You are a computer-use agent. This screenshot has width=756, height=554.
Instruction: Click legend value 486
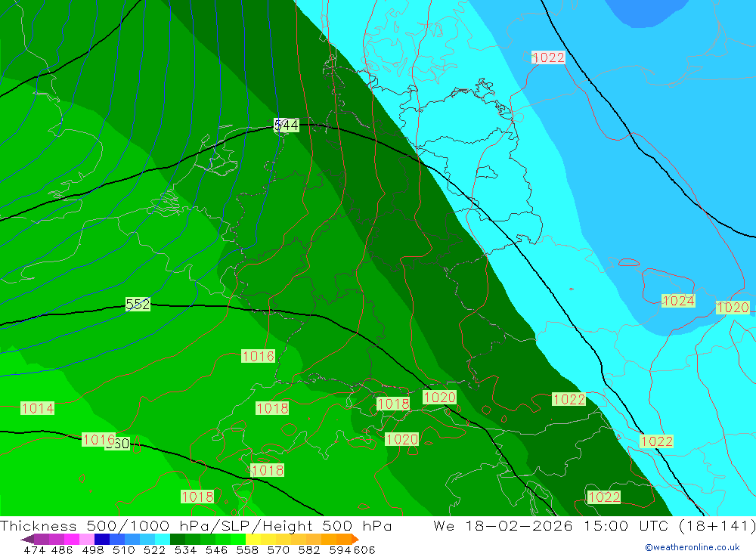[x=62, y=549]
